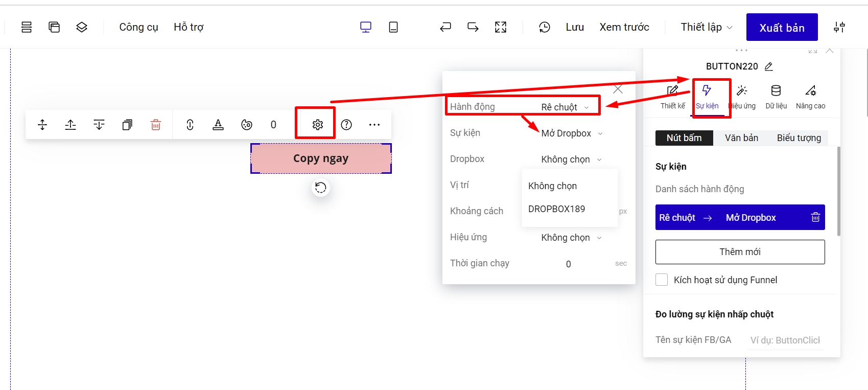Click the red trash delete icon
Image resolution: width=868 pixels, height=390 pixels.
(x=156, y=125)
